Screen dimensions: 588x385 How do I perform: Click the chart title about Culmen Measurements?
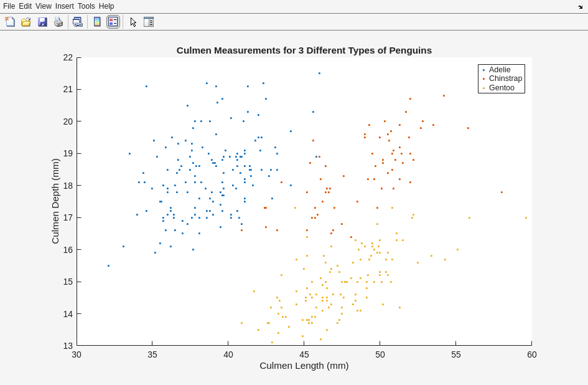coord(304,50)
